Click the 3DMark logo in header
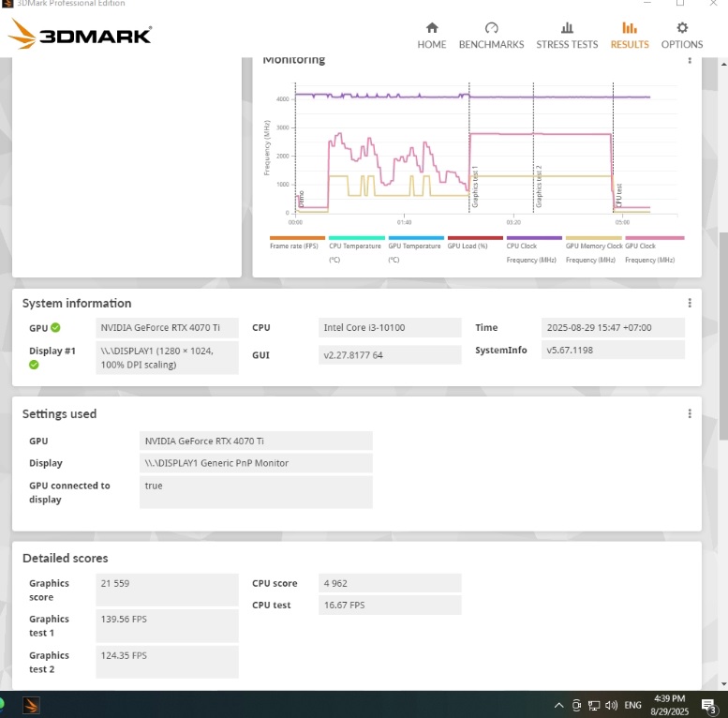 [x=80, y=36]
